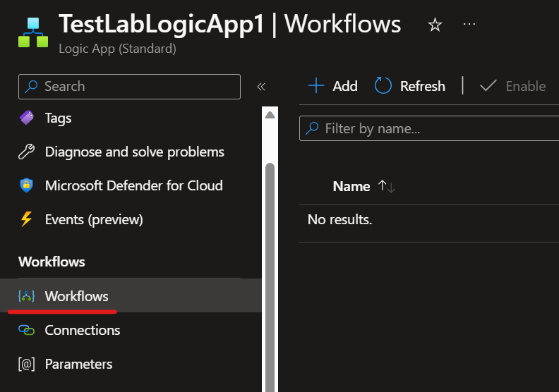Favorite the app with the star icon
Viewport: 559px width, 392px height.
pyautogui.click(x=435, y=25)
